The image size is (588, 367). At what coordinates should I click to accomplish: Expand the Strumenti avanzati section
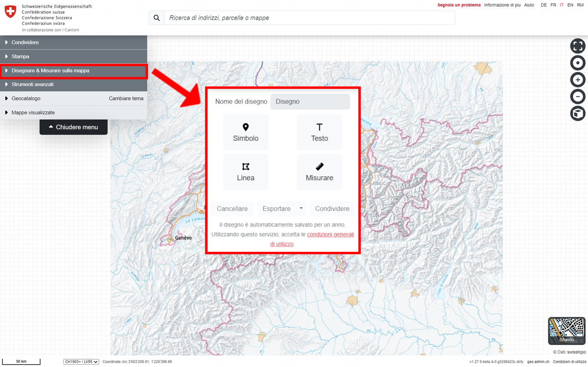coord(33,84)
